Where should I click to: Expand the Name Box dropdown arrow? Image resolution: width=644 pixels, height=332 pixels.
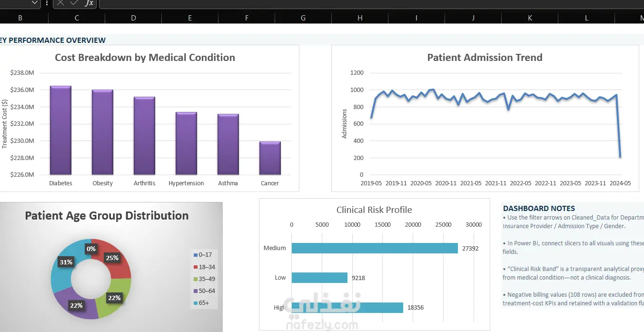35,3
